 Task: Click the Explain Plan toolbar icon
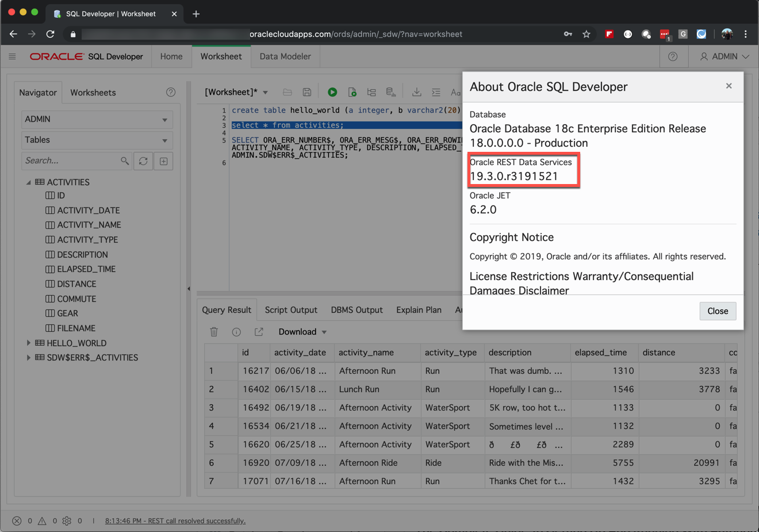(371, 92)
